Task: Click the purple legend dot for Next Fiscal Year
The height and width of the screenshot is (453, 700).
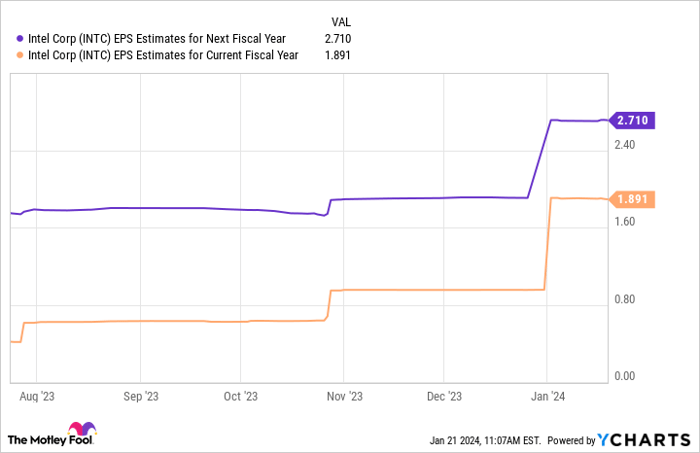Action: pos(20,38)
